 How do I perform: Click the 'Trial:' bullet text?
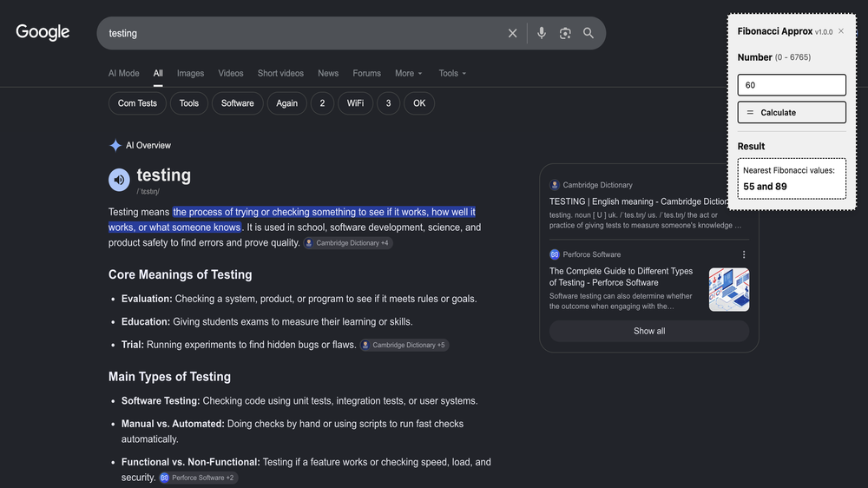(x=239, y=345)
